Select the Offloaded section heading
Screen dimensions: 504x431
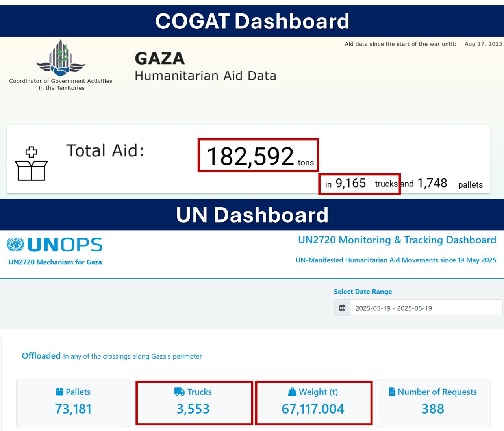(x=41, y=355)
